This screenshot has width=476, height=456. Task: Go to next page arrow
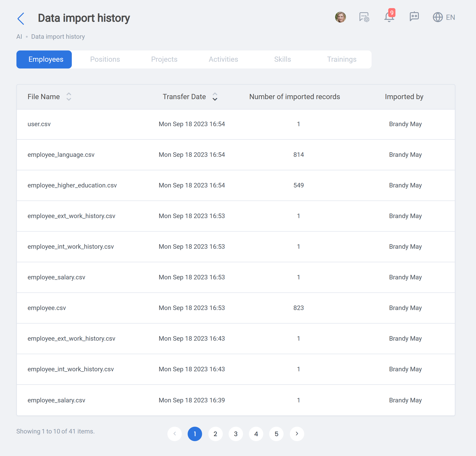point(297,434)
